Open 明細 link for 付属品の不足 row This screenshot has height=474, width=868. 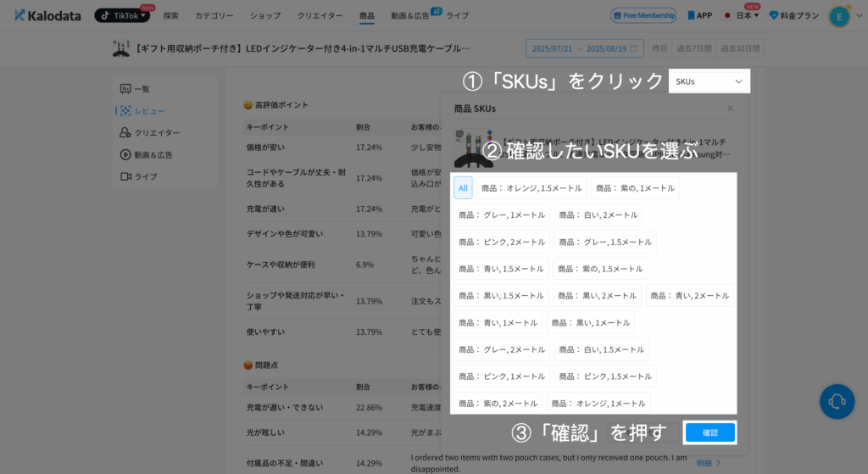pos(708,463)
